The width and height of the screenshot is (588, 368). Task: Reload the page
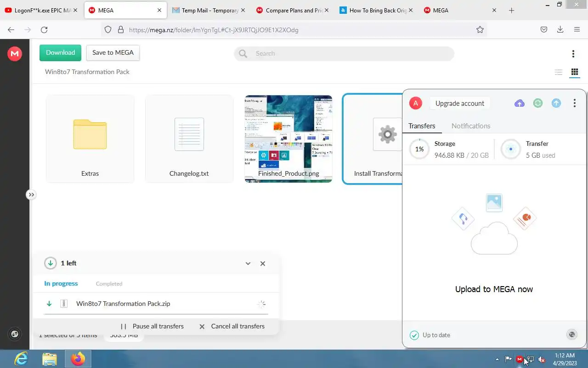(x=44, y=29)
